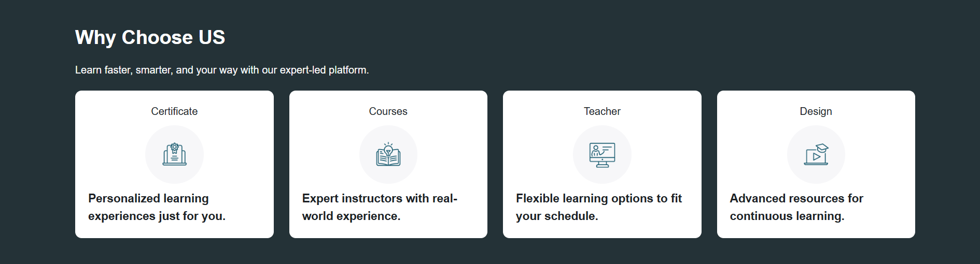The width and height of the screenshot is (980, 264).
Task: Click the open book lightbulb icon
Action: [x=388, y=154]
